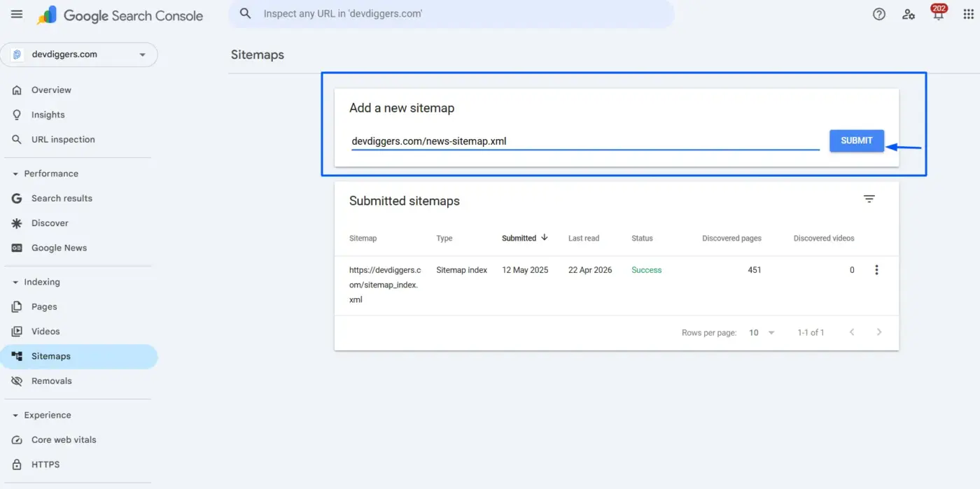Click the Pages document icon
The width and height of the screenshot is (980, 489).
click(x=17, y=307)
